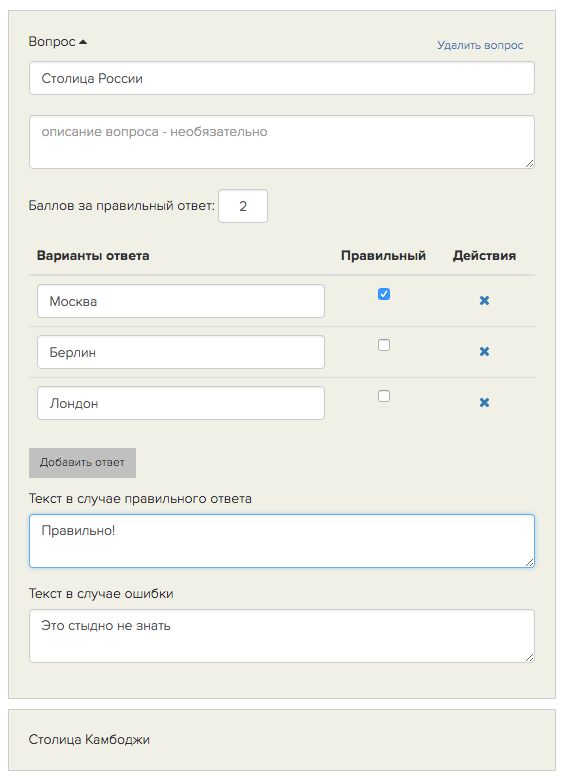Viewport: 564px width, 777px height.
Task: Click the Добавить ответ button
Action: [x=82, y=463]
